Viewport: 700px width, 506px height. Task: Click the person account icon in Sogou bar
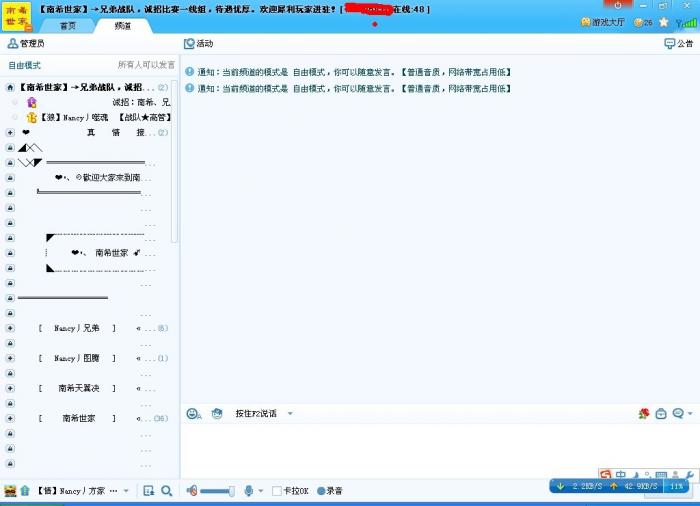(675, 475)
